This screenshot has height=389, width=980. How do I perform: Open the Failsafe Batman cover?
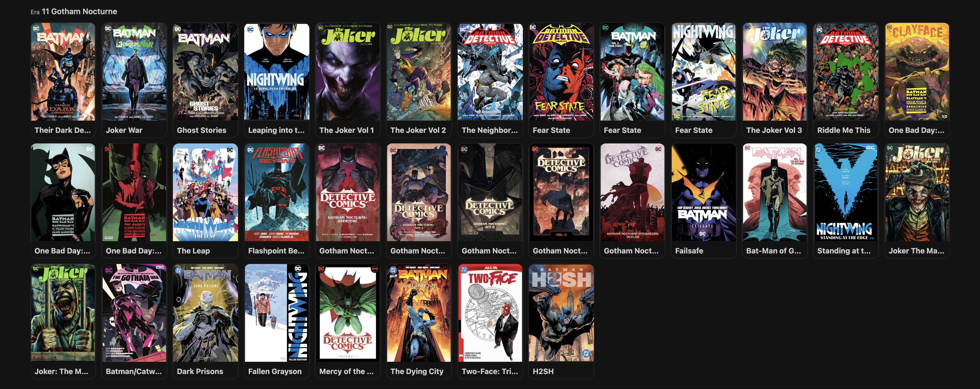pyautogui.click(x=703, y=192)
